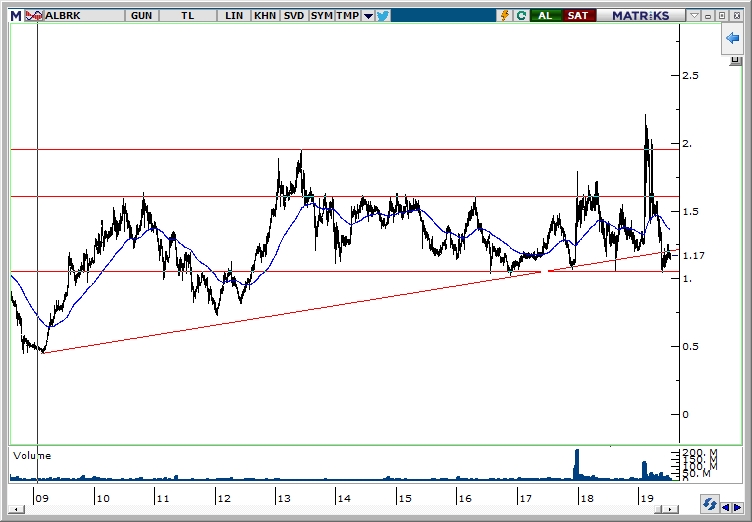Screen dimensions: 752x522
Task: Click the 0.5 price axis label
Action: coord(691,347)
